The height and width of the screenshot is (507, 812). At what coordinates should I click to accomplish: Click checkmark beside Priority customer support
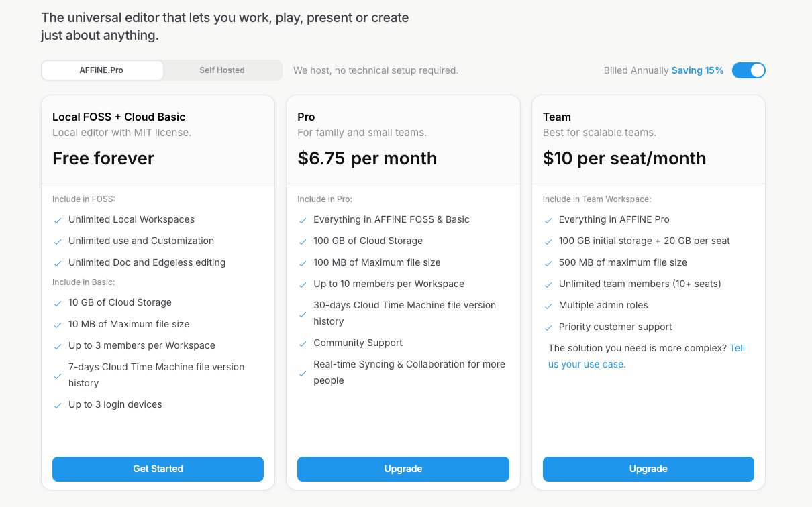[548, 327]
